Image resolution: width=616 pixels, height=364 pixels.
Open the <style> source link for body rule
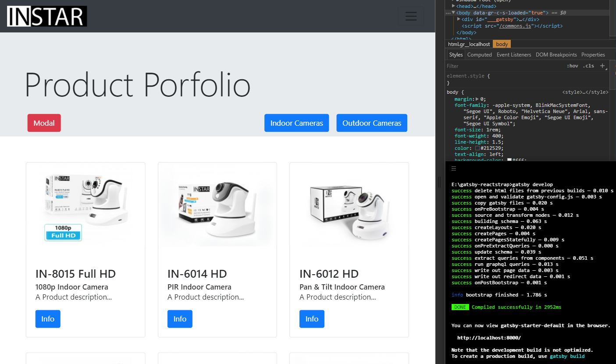pyautogui.click(x=585, y=92)
